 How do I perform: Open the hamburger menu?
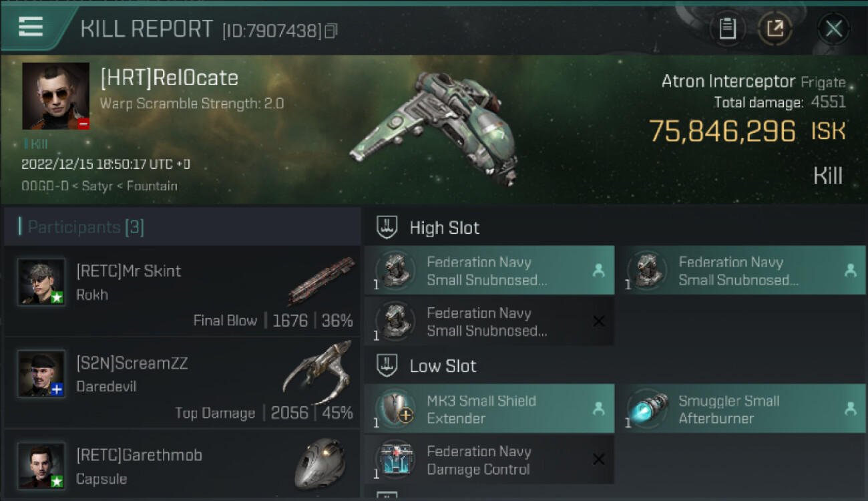coord(31,27)
